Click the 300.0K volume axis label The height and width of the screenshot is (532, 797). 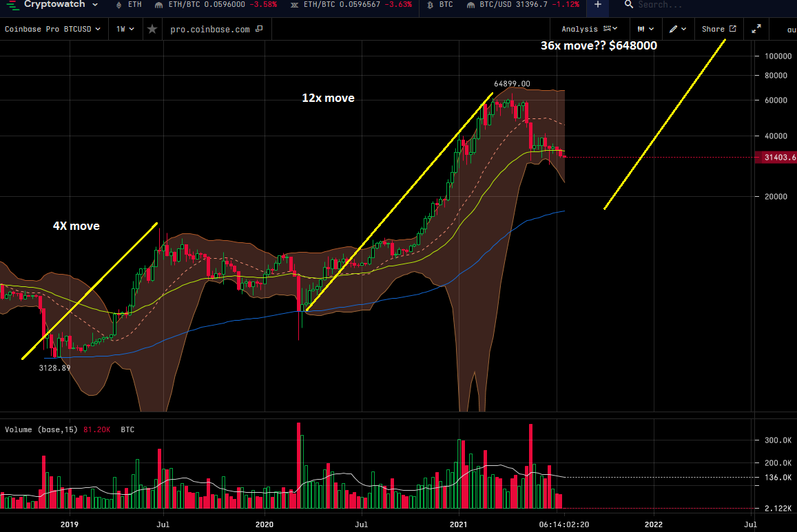pos(778,440)
